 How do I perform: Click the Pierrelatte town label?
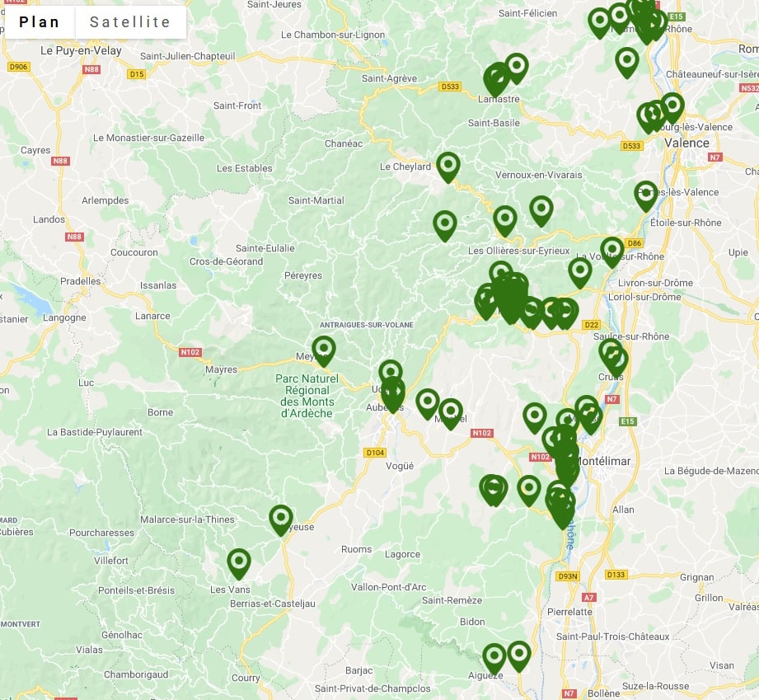[x=569, y=612]
